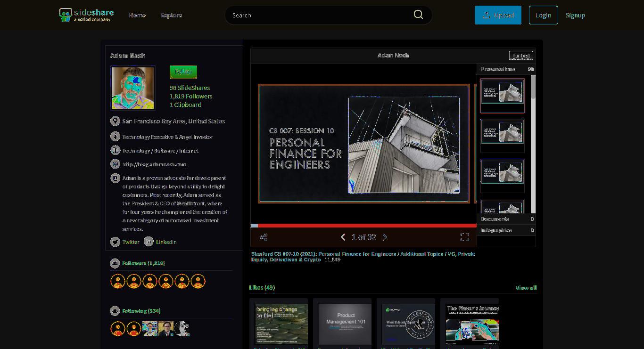
Task: Click the LinkedIn icon
Action: [149, 242]
